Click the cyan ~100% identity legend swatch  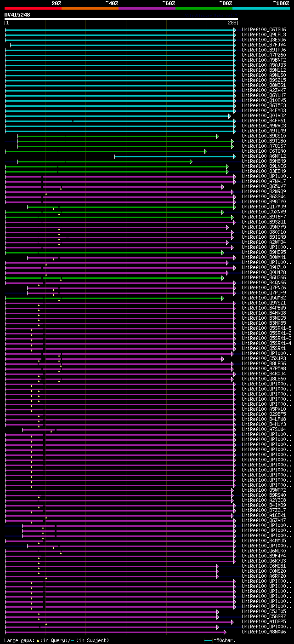261,8
